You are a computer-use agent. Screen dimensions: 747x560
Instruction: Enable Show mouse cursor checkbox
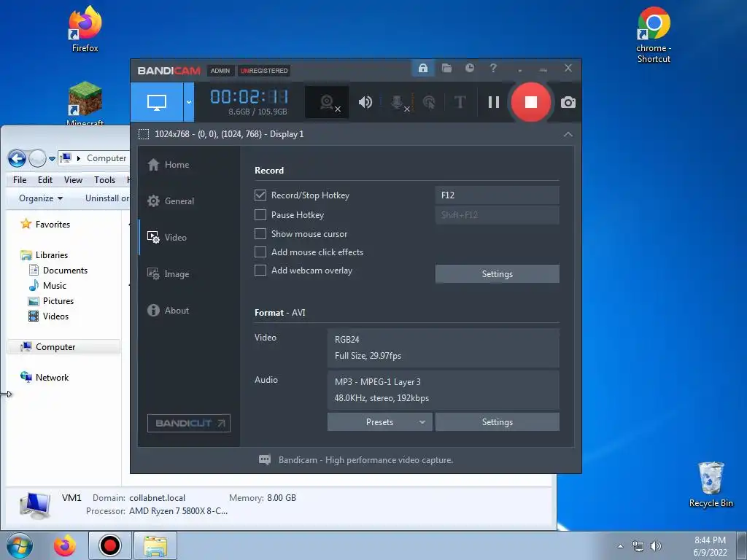[x=260, y=234]
